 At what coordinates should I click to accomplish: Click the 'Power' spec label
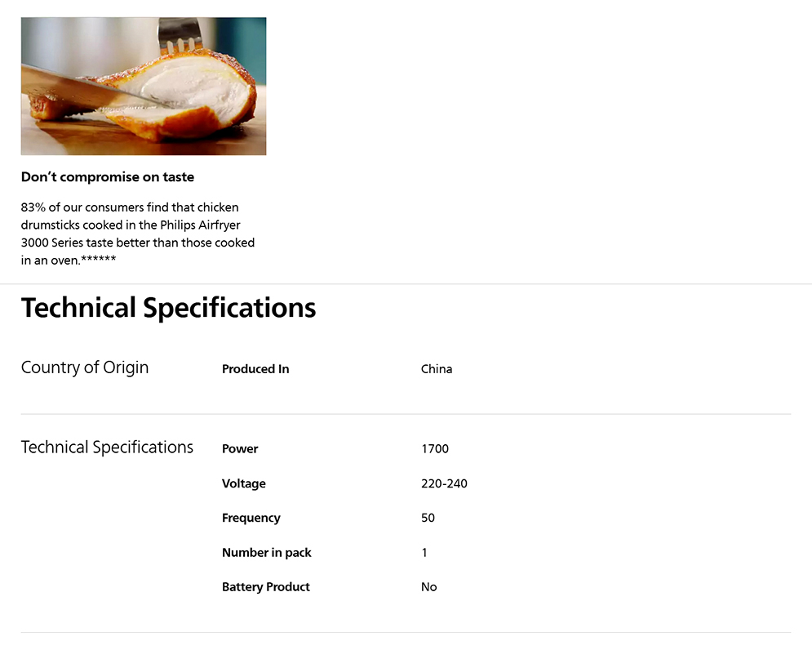click(x=240, y=449)
